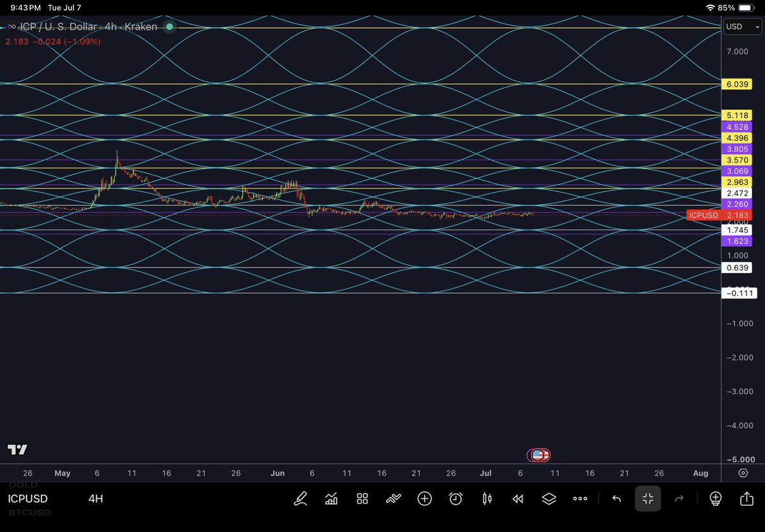This screenshot has width=765, height=532.
Task: Open the drawing tools pencil icon
Action: 301,498
